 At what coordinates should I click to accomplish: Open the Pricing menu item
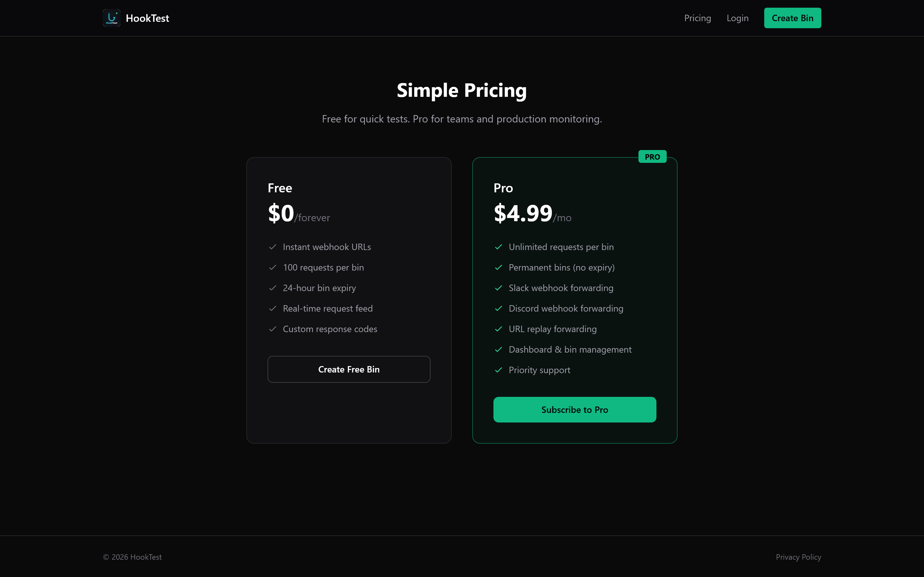coord(697,18)
